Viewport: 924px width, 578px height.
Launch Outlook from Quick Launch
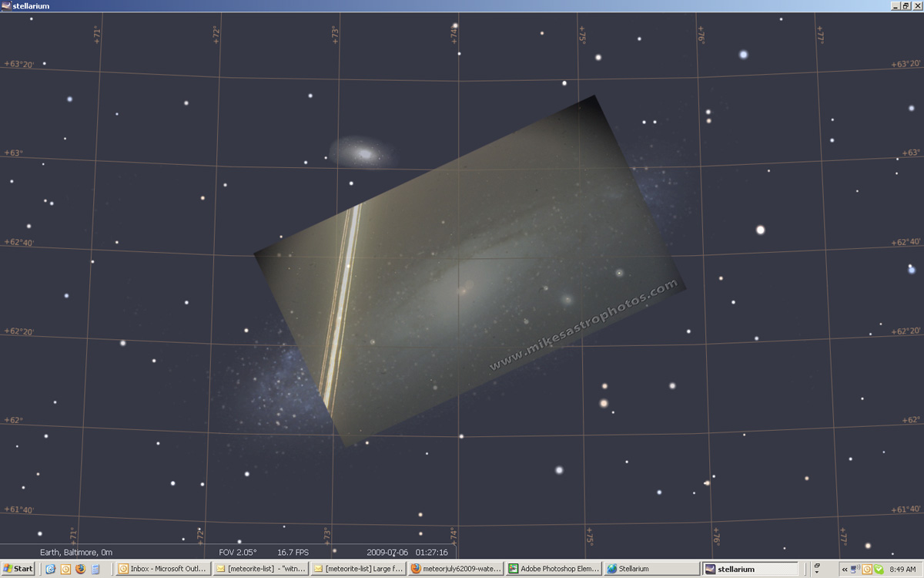click(65, 569)
